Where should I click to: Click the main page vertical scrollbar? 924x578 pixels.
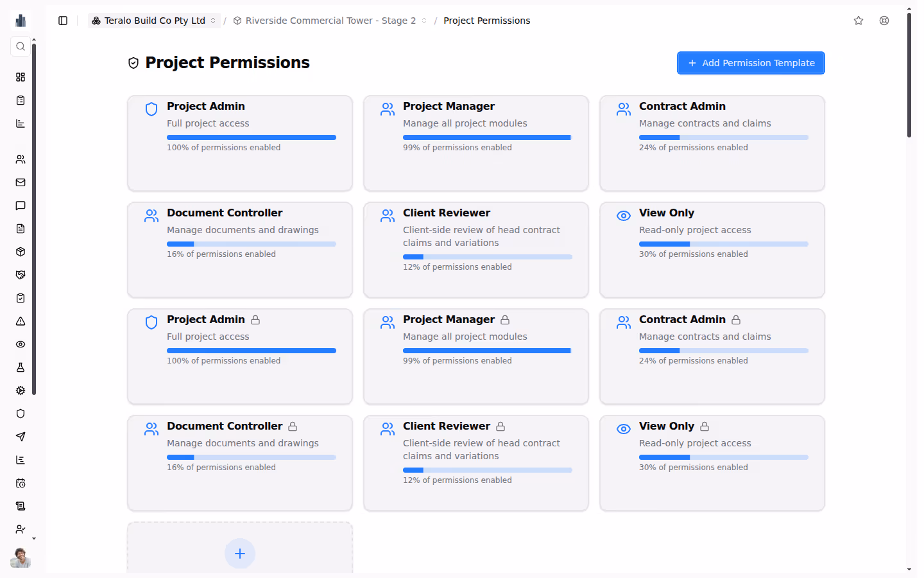(x=909, y=74)
